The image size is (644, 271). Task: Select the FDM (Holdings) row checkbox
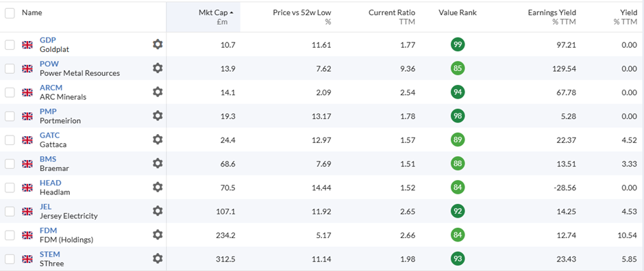point(10,235)
